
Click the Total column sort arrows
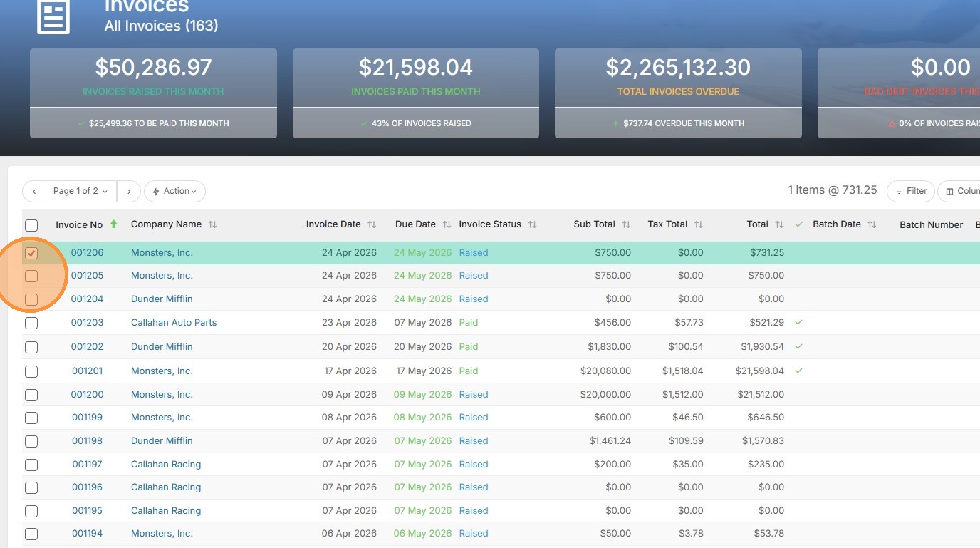coord(779,224)
